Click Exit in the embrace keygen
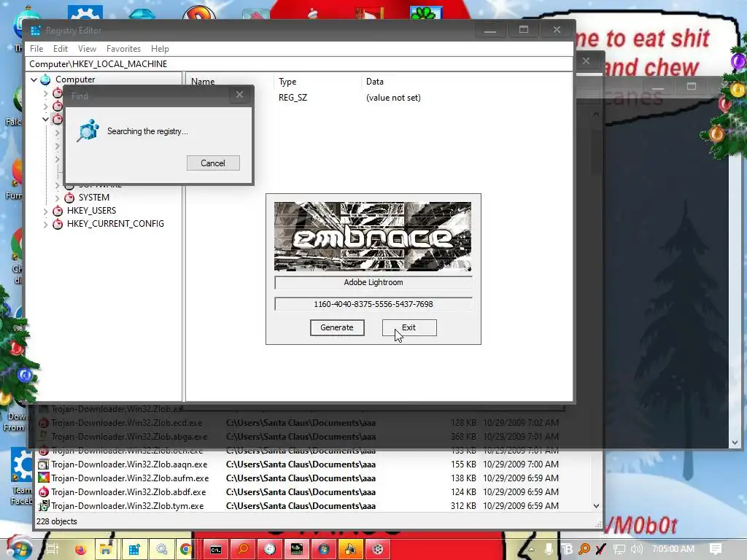This screenshot has width=747, height=560. (x=409, y=327)
